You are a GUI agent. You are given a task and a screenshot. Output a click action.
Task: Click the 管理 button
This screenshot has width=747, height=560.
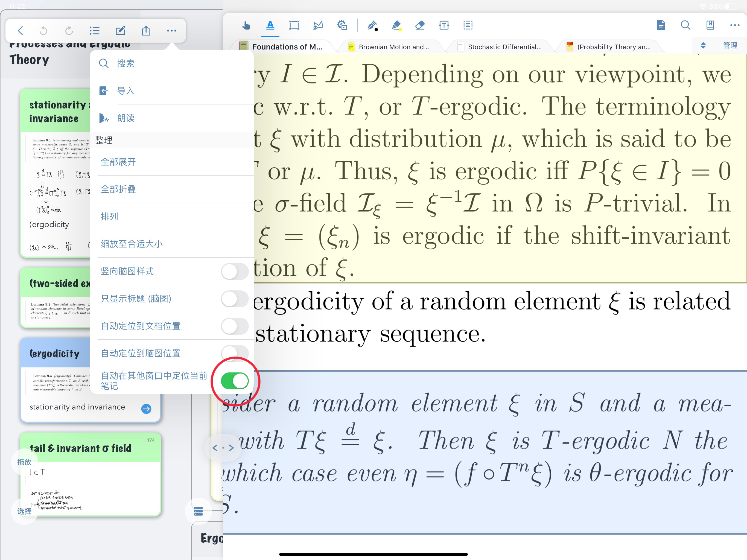pyautogui.click(x=730, y=46)
